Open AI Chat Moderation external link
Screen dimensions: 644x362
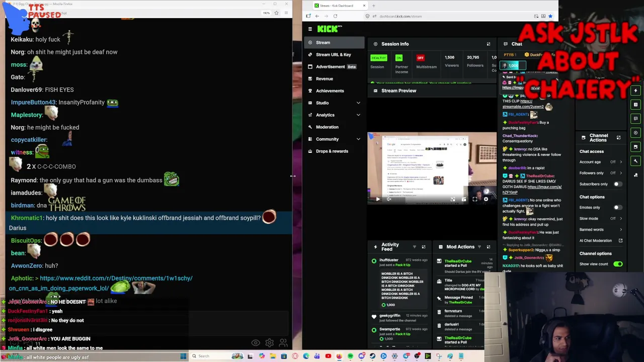pyautogui.click(x=620, y=241)
